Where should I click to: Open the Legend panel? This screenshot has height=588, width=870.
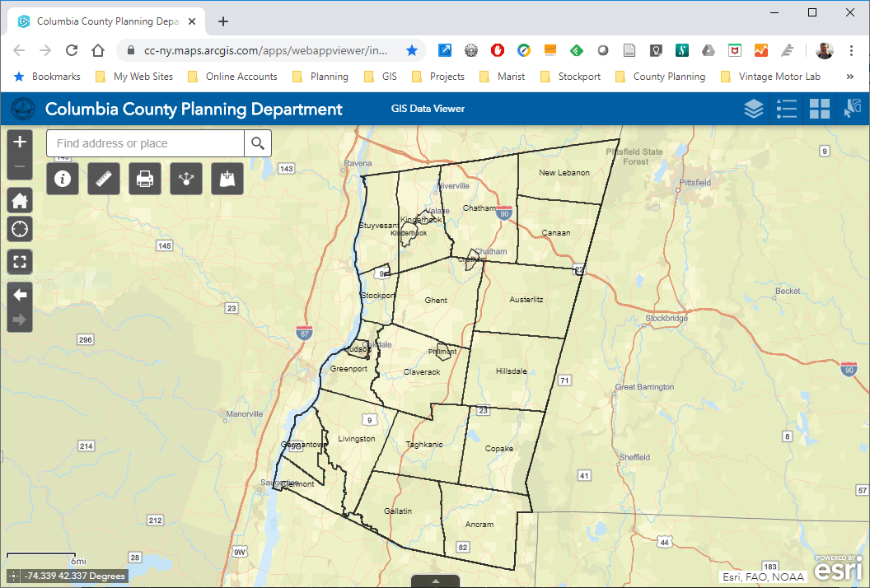click(786, 108)
